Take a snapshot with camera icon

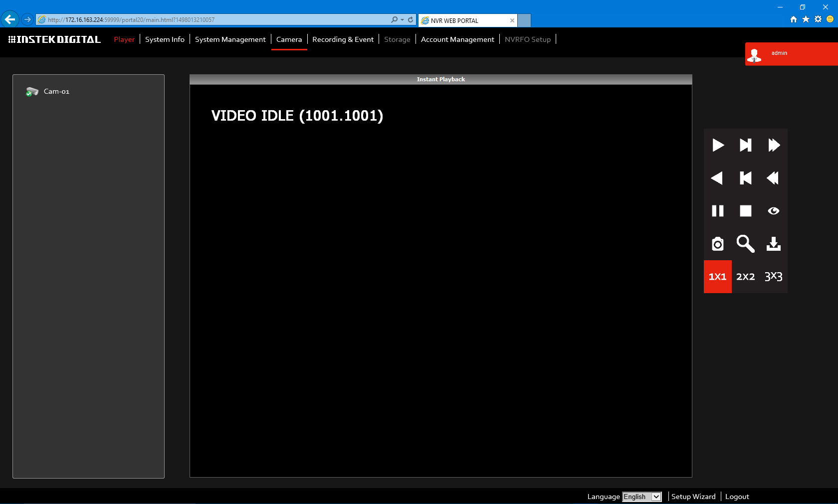tap(717, 244)
